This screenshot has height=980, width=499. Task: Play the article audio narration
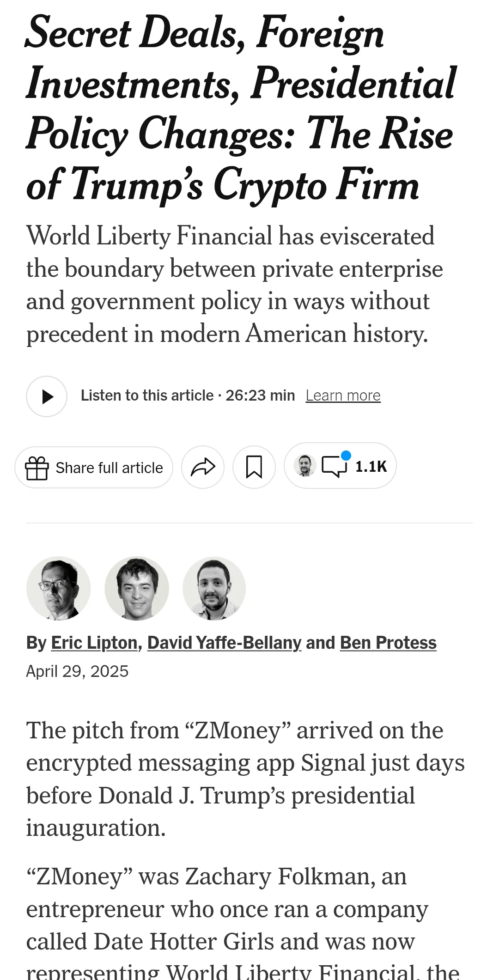point(47,396)
